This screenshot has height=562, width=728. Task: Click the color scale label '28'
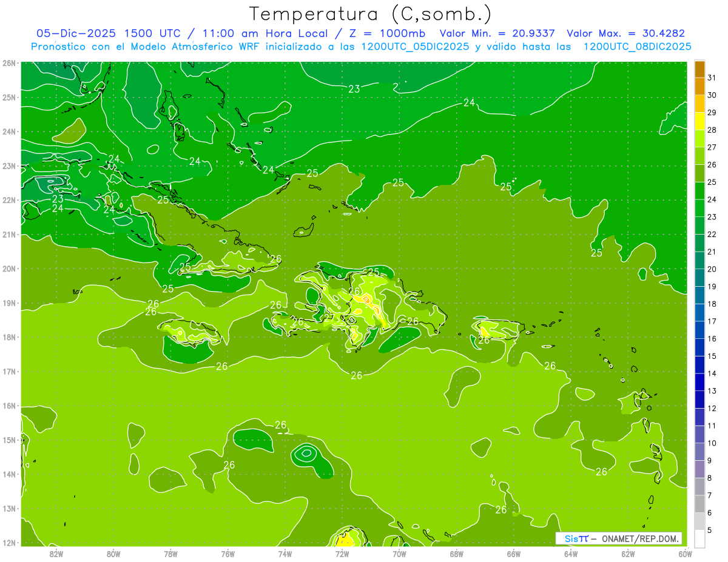712,130
